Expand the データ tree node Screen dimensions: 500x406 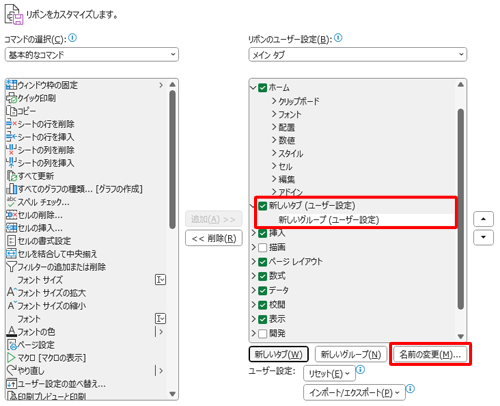[x=254, y=290]
